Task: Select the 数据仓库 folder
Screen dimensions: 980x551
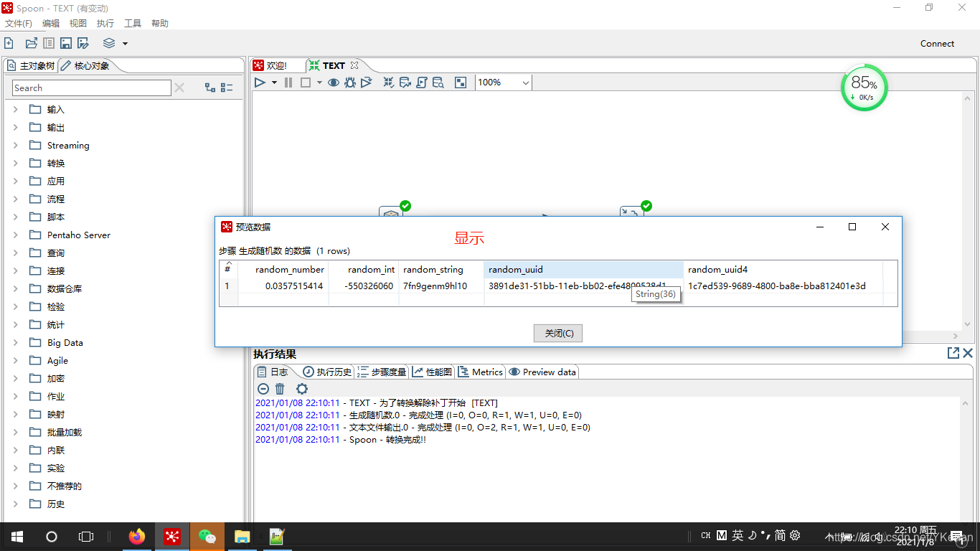Action: click(x=56, y=288)
